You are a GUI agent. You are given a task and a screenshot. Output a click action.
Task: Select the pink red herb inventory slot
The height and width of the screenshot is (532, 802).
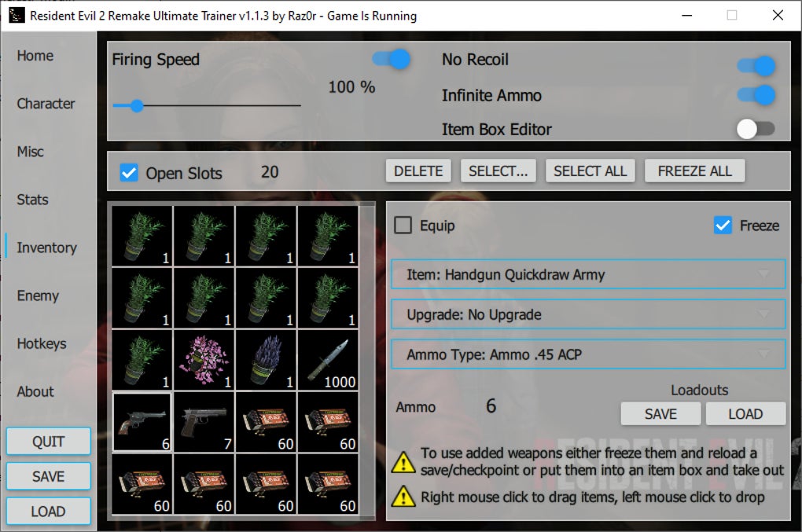point(204,360)
